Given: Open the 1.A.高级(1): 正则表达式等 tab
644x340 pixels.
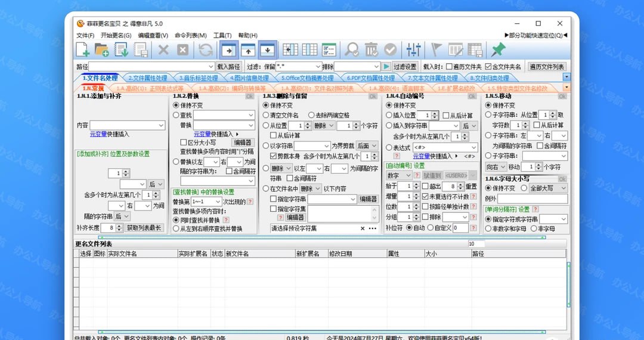Looking at the screenshot, I should [150, 88].
